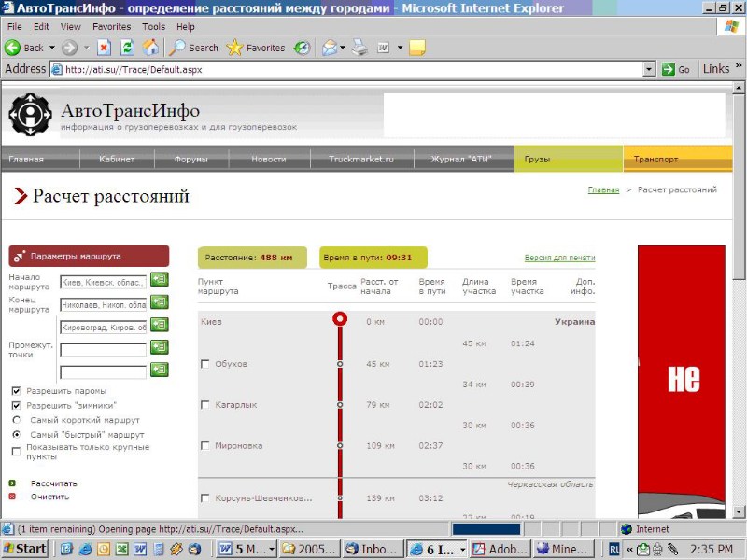Switch to the Грузы tab
This screenshot has height=560, width=747.
coord(568,160)
